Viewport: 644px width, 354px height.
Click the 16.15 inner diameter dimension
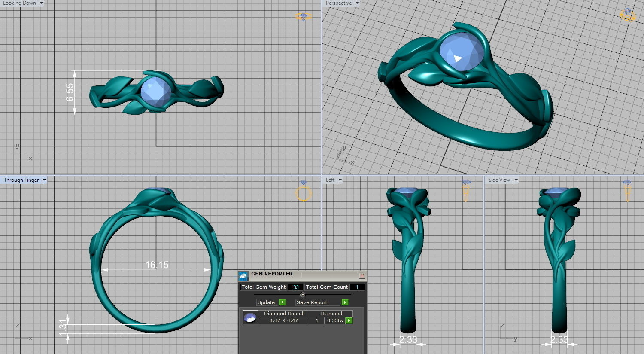[x=157, y=265]
